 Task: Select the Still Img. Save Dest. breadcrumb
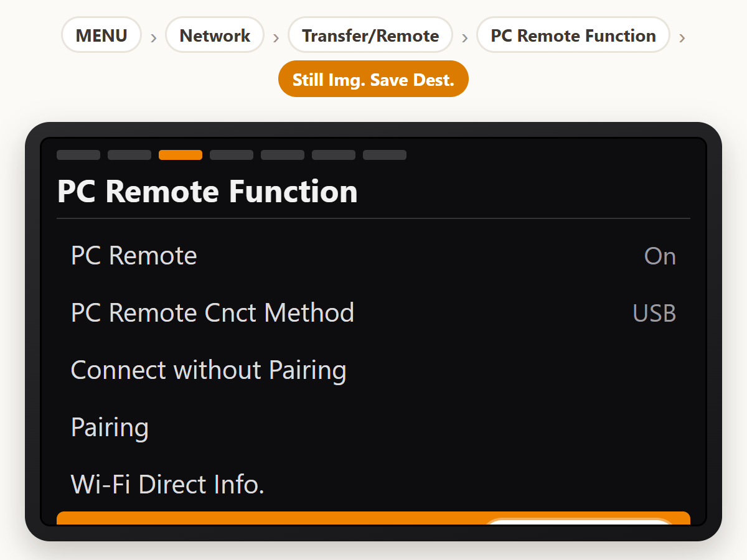373,80
